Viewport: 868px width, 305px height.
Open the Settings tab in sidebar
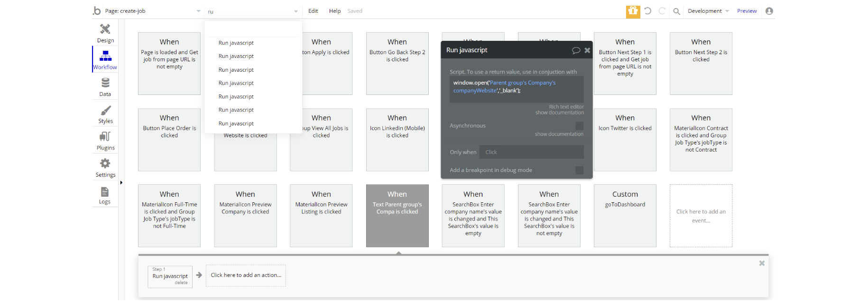pos(105,168)
